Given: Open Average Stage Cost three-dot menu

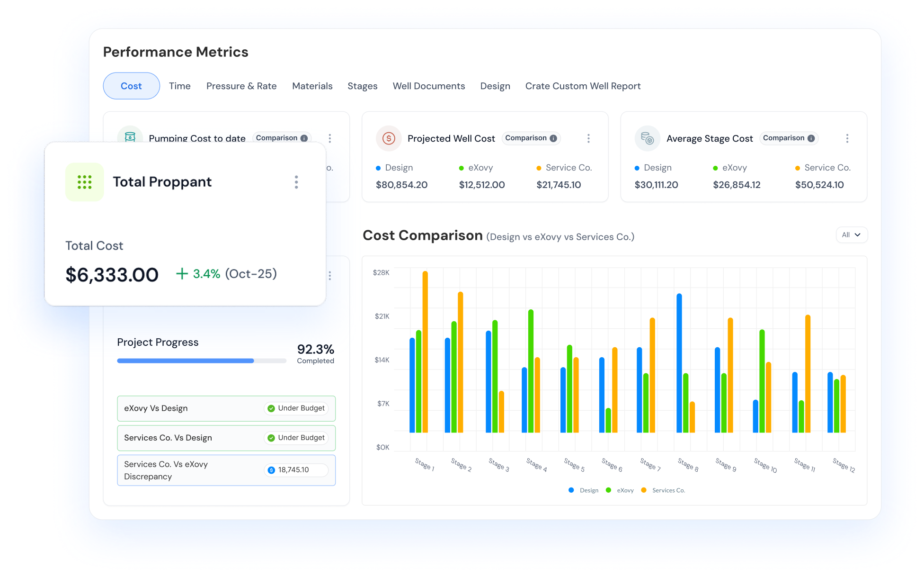Looking at the screenshot, I should pyautogui.click(x=847, y=138).
